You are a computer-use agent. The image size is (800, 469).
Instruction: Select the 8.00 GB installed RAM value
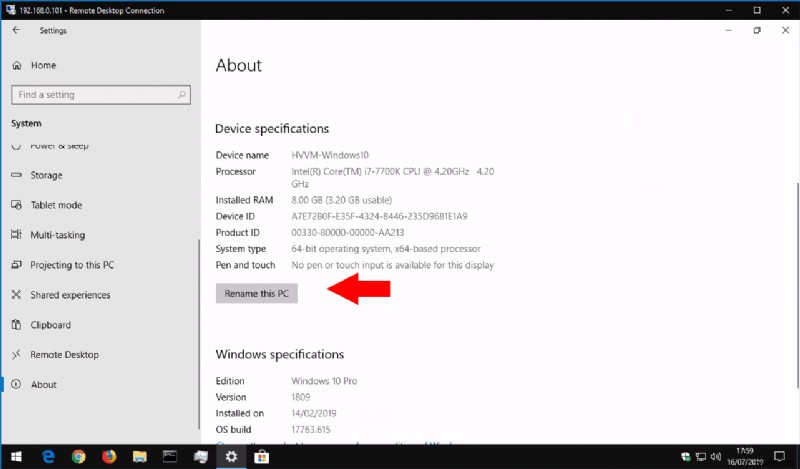341,200
